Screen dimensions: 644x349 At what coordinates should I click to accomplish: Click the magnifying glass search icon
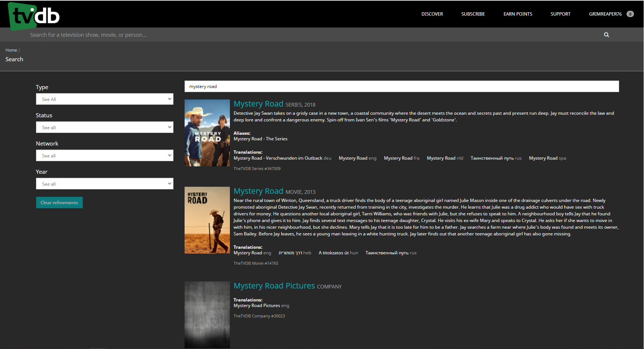click(606, 35)
